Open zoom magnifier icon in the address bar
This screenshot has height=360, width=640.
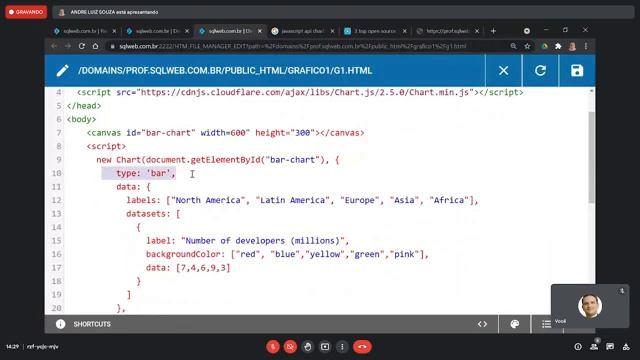coord(513,46)
